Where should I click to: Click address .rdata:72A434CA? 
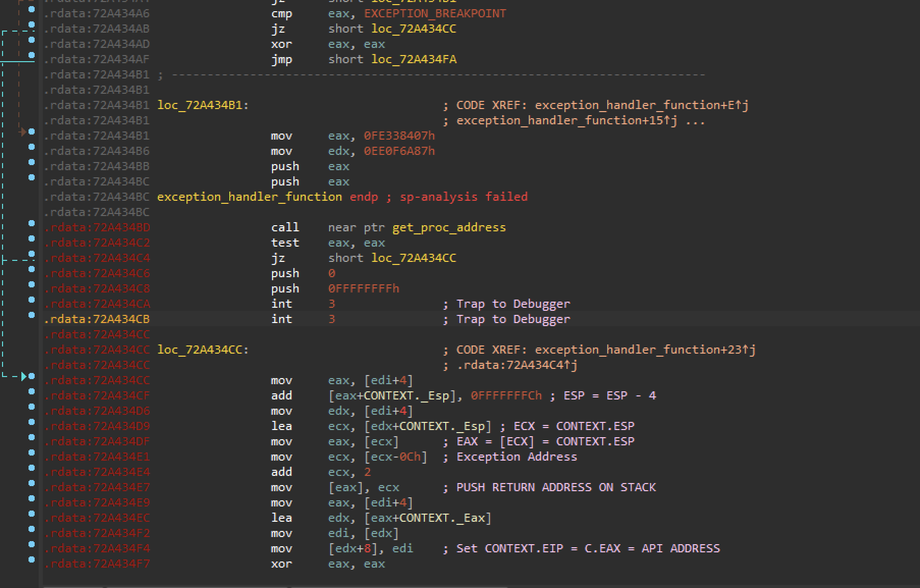pyautogui.click(x=97, y=304)
